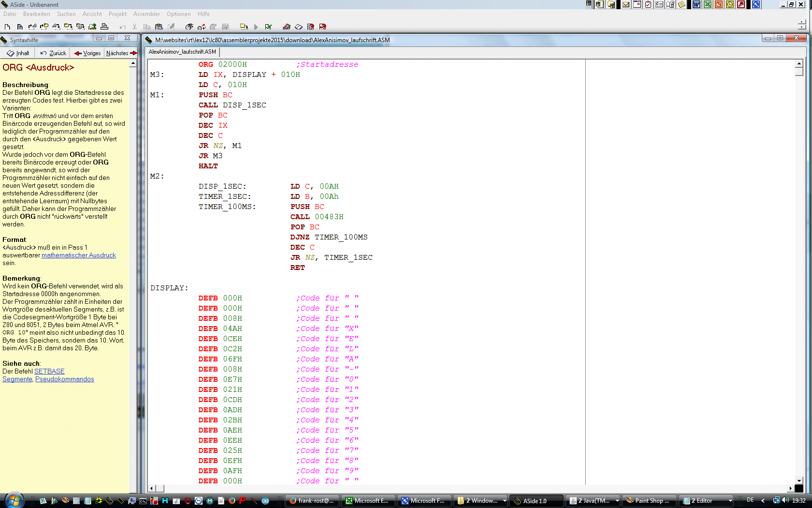
Task: Click the Print toolbar icon
Action: pyautogui.click(x=104, y=27)
